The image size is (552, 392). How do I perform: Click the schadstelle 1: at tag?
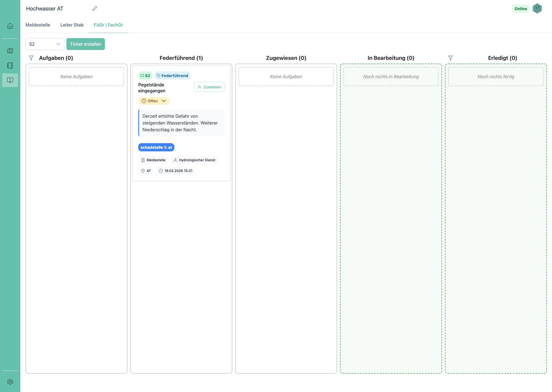point(156,147)
